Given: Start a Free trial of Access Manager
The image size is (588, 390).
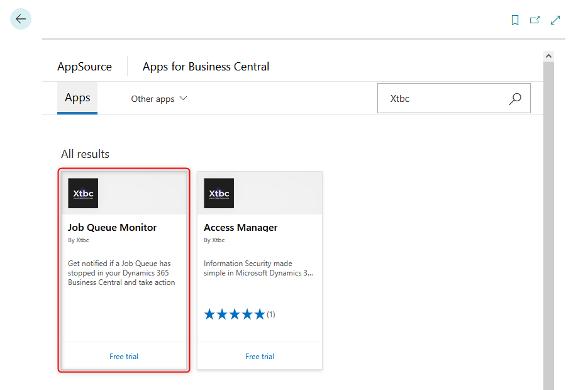Looking at the screenshot, I should click(x=259, y=356).
